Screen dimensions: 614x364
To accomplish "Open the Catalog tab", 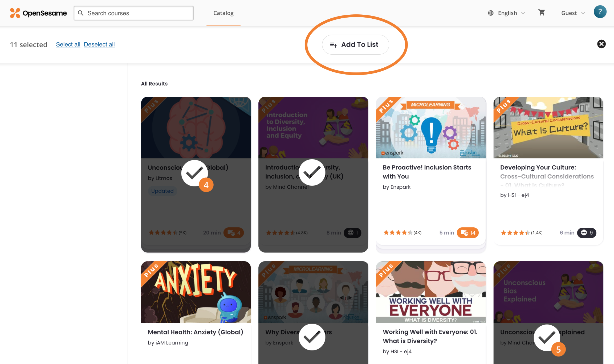I will pos(223,13).
